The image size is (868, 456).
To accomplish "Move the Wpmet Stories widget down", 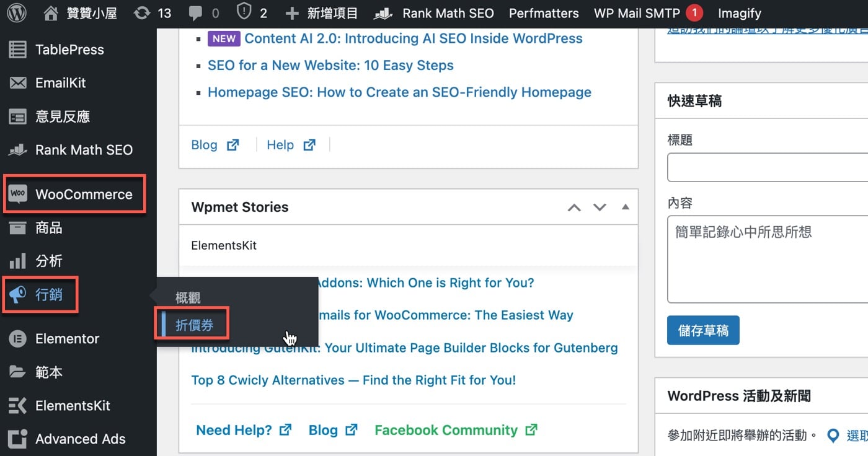I will coord(600,208).
